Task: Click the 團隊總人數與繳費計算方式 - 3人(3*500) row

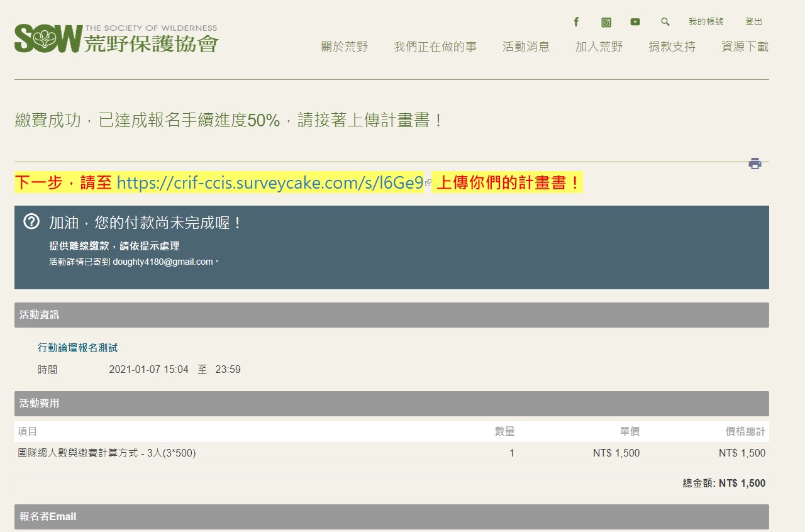Action: (x=392, y=453)
